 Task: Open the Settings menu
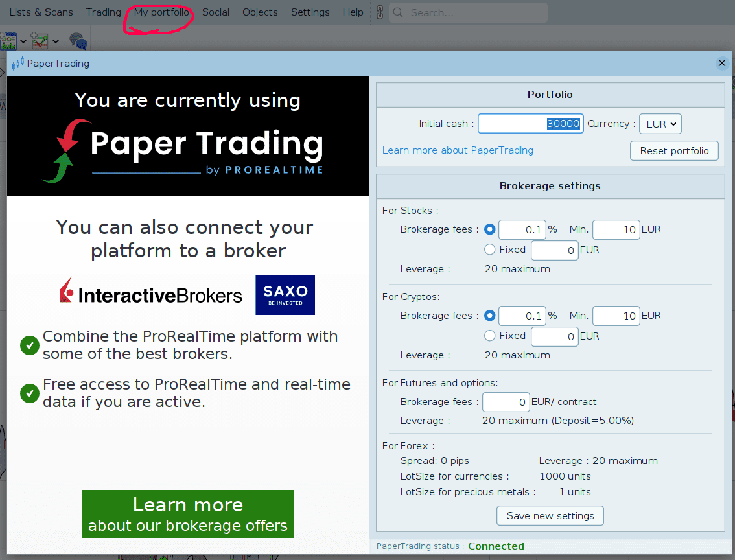pos(310,12)
